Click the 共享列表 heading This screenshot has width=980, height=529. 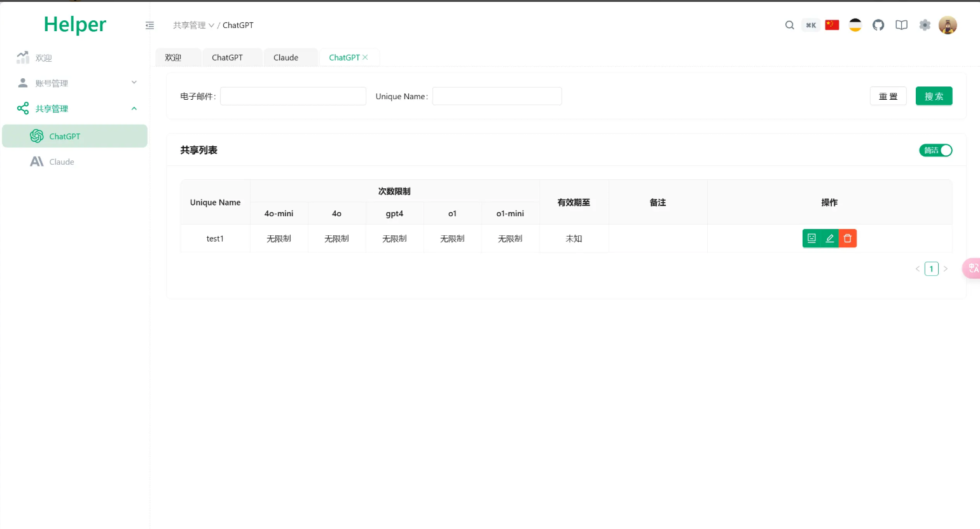click(198, 150)
